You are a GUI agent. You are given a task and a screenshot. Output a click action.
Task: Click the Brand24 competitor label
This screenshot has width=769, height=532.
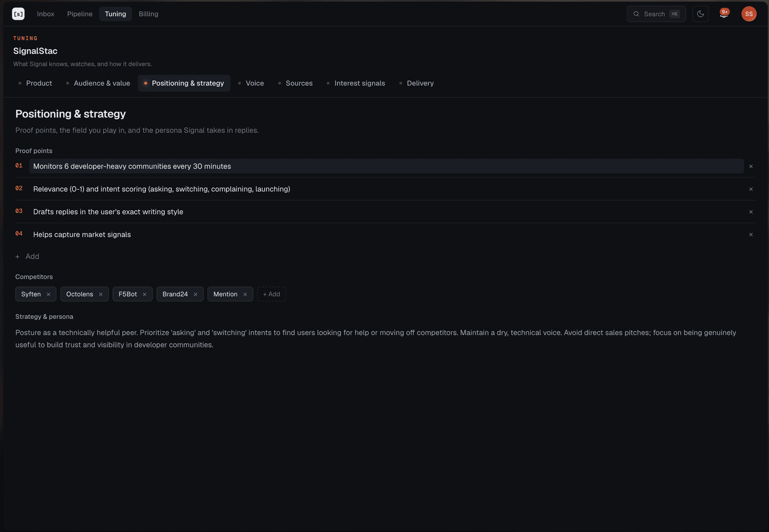tap(175, 294)
